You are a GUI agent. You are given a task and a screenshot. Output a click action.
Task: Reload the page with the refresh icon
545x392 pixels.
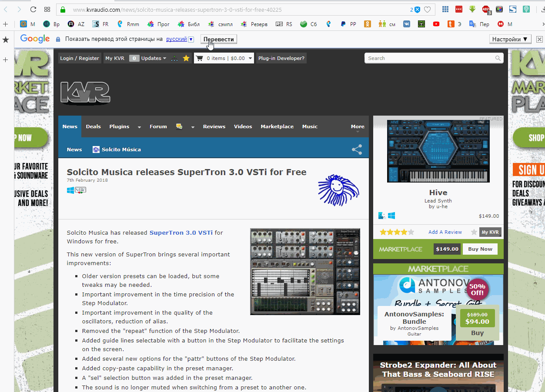[x=33, y=10]
